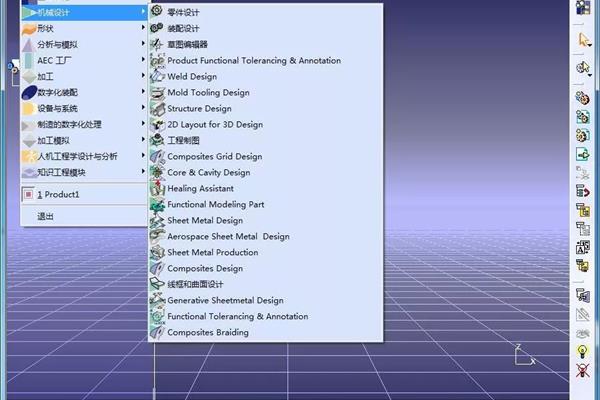Click the yellow lightbulb icon

[x=582, y=351]
